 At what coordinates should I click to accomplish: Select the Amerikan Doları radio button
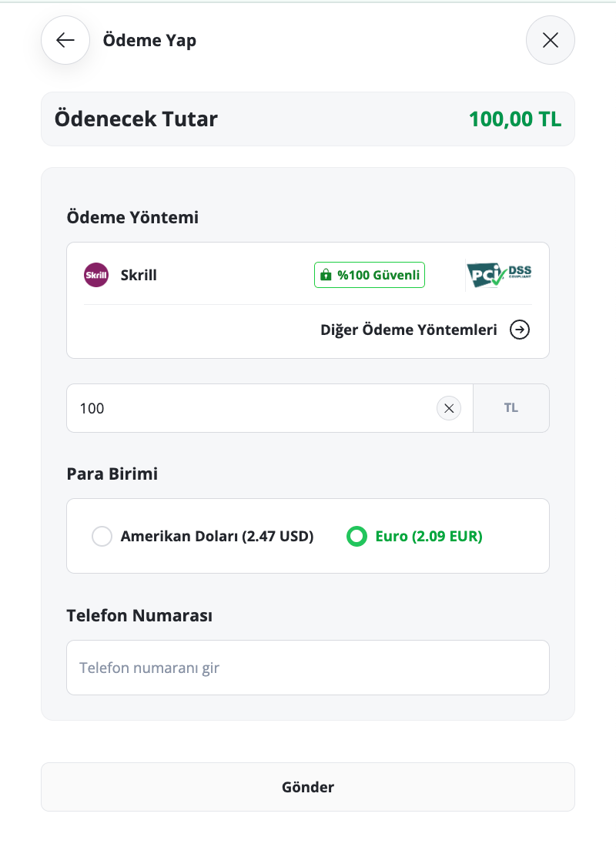tap(102, 537)
